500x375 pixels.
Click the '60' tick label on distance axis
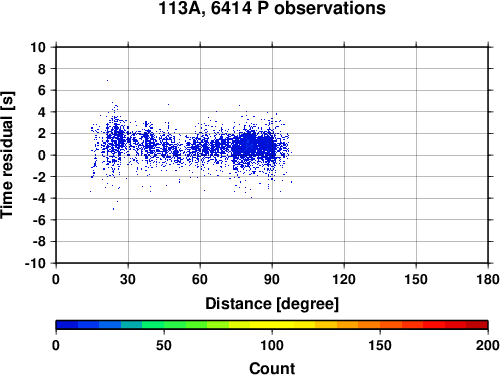point(200,279)
